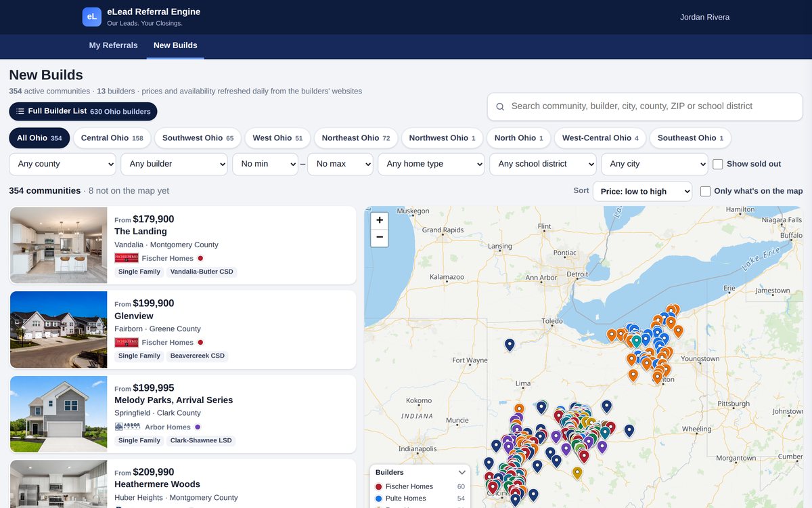
Task: Click the list icon in Full Builder List
Action: [20, 111]
